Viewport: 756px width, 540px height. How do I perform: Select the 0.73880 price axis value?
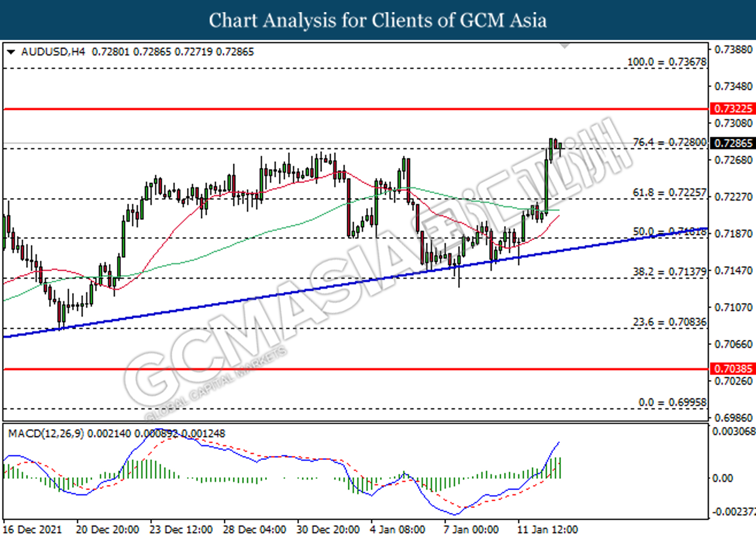(733, 49)
